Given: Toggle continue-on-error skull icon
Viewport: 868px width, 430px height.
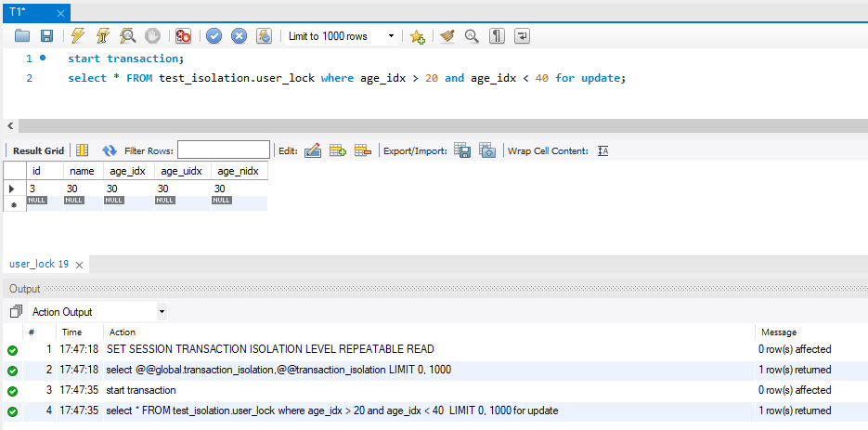Looking at the screenshot, I should [x=183, y=36].
